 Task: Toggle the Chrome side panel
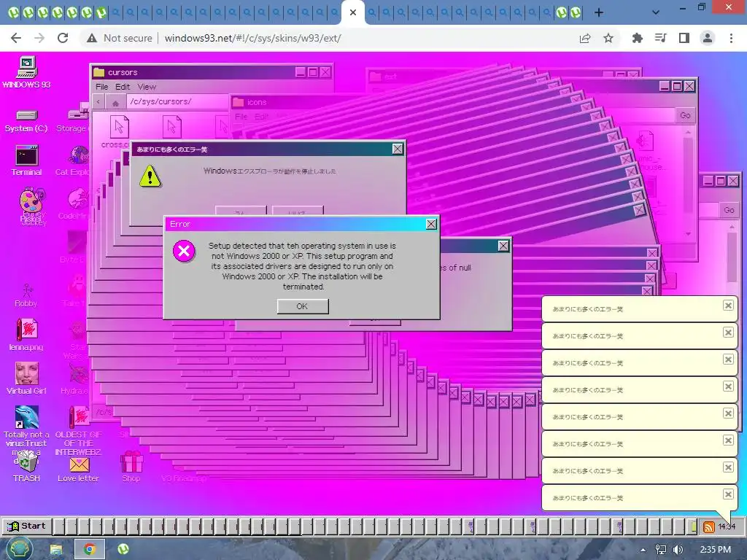coord(684,38)
